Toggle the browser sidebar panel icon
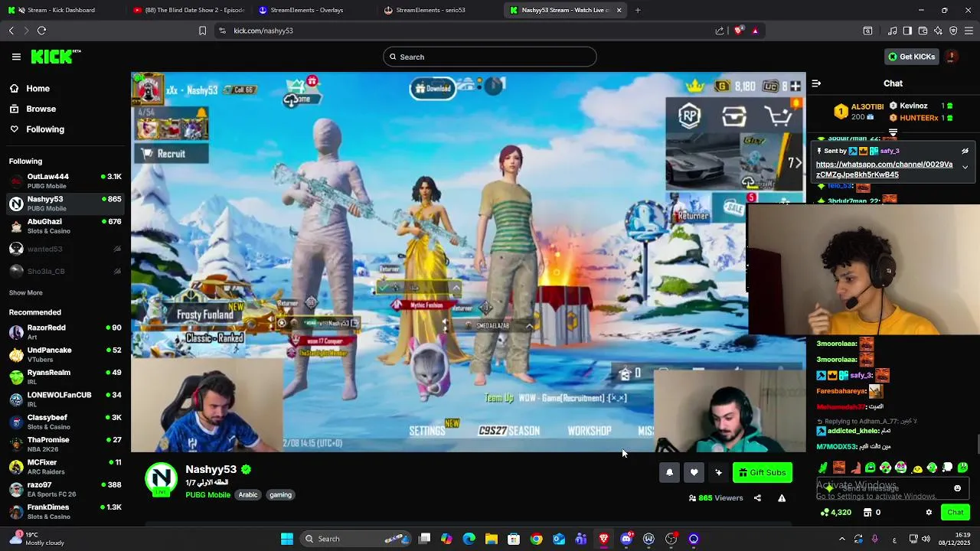 coord(907,31)
